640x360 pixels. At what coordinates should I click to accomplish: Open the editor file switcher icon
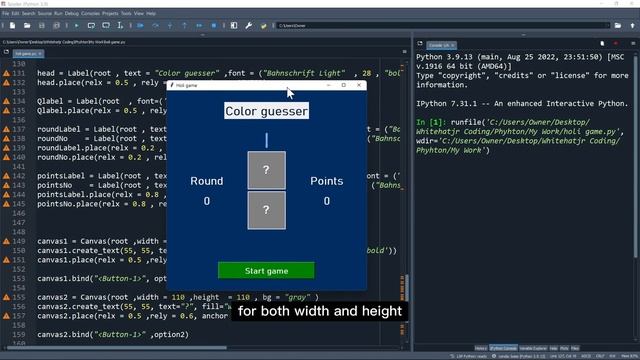[6, 52]
